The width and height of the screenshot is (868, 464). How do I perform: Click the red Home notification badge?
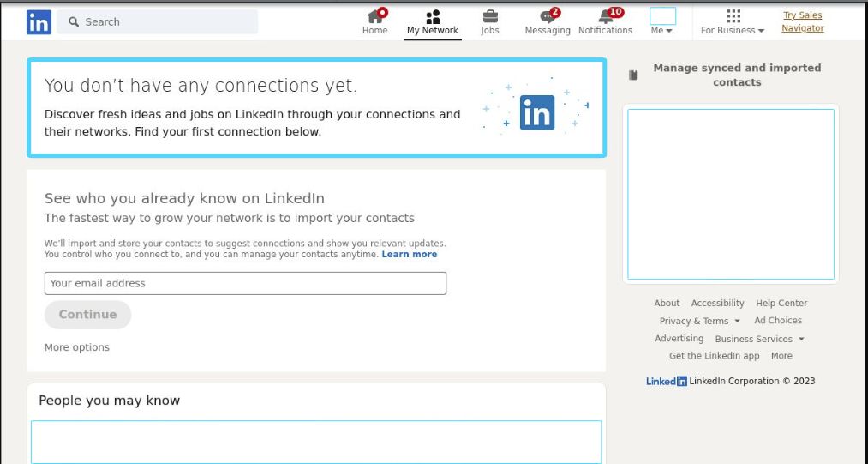coord(382,12)
